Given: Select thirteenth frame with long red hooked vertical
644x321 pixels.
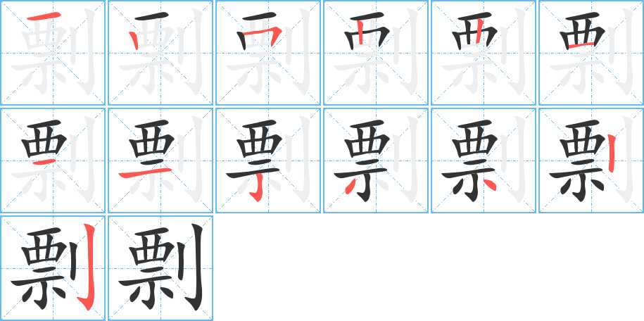Looking at the screenshot, I should coord(53,268).
